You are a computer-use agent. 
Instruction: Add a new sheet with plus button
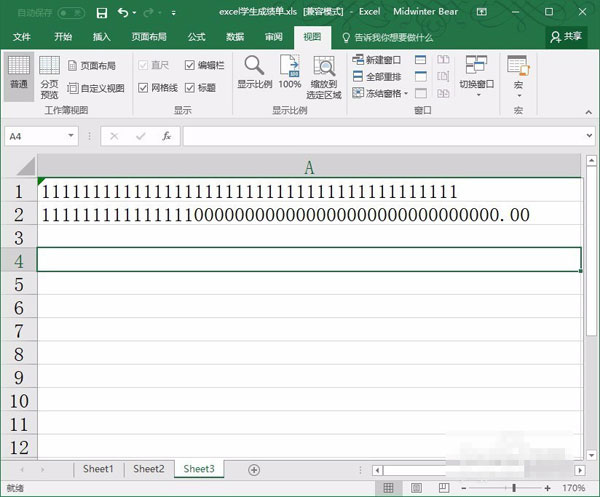[254, 469]
